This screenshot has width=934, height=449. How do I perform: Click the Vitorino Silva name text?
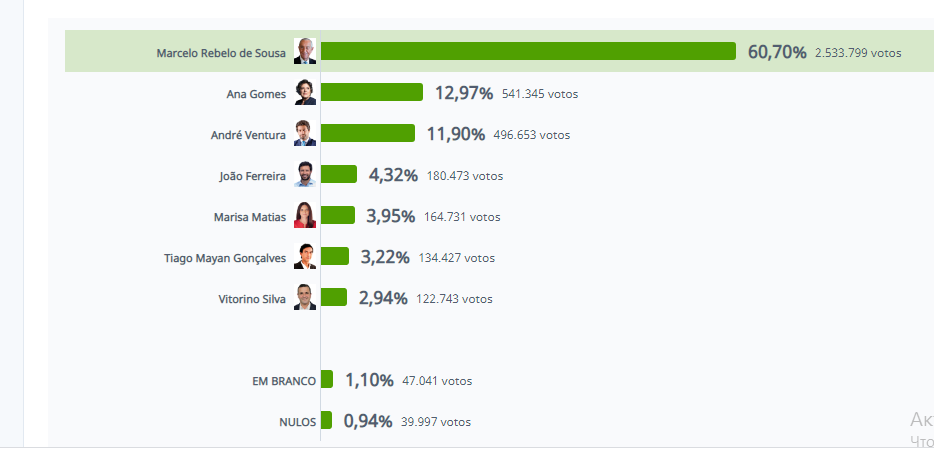251,299
